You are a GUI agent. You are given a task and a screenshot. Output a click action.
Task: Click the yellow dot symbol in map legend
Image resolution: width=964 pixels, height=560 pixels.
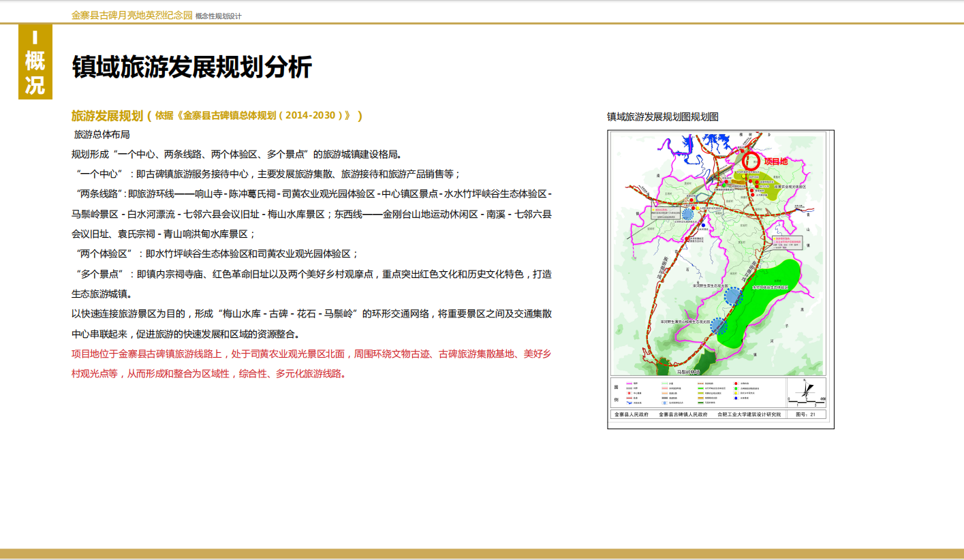coord(736,393)
